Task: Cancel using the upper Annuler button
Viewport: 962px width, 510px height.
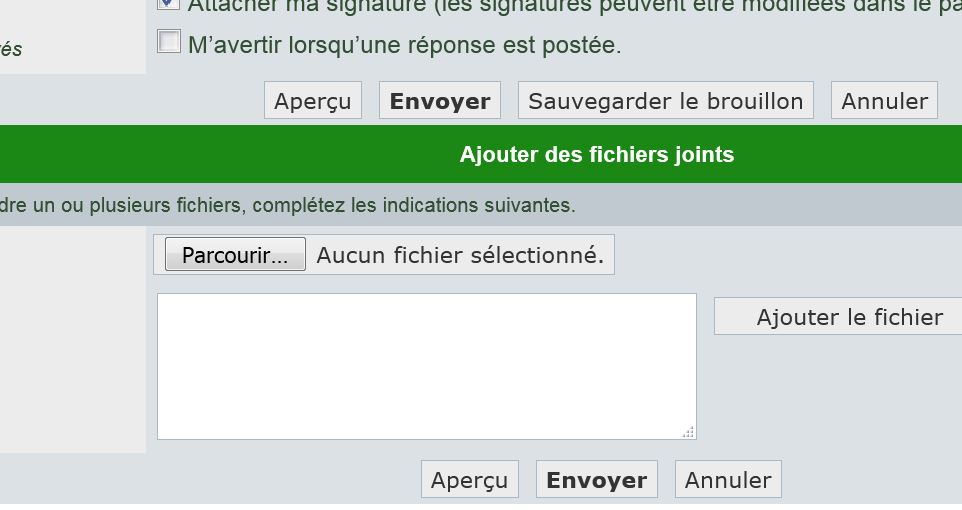Action: [884, 101]
